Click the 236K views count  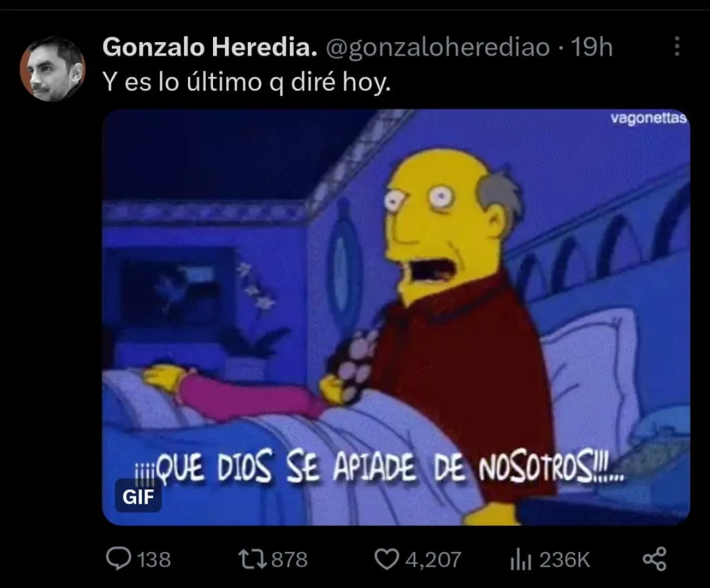(x=564, y=559)
